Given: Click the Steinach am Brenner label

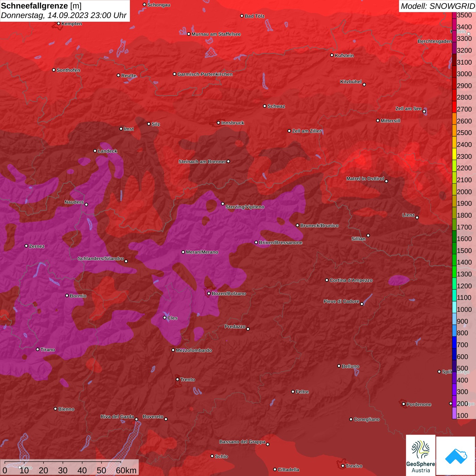Looking at the screenshot, I should (x=202, y=161).
